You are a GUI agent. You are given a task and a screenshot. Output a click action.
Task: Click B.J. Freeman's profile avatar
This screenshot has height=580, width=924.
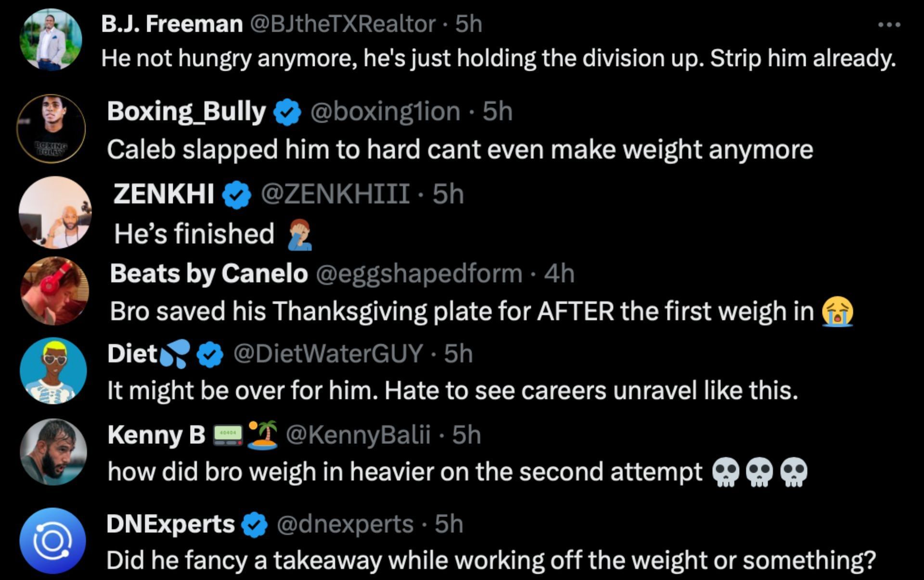[x=51, y=40]
